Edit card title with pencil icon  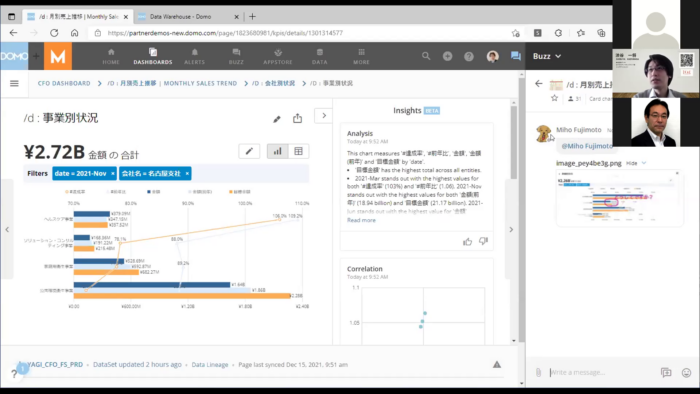[277, 119]
